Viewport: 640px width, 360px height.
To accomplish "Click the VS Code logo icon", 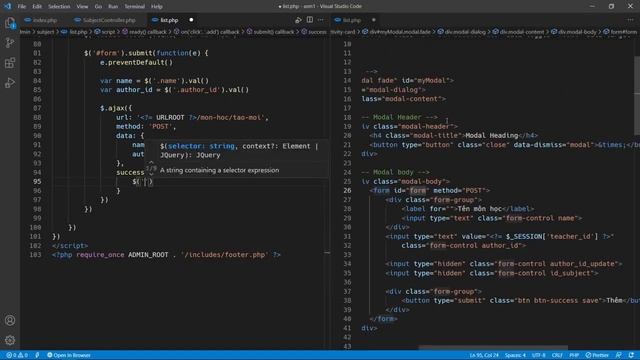I will 7,6.
